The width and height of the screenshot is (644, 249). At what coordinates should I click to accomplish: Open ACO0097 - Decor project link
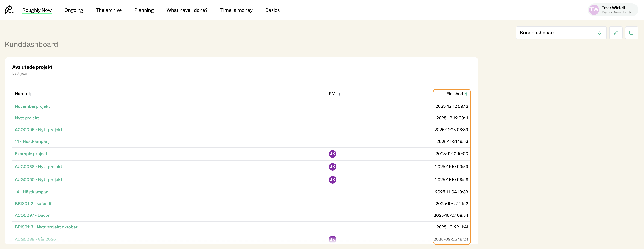(32, 216)
